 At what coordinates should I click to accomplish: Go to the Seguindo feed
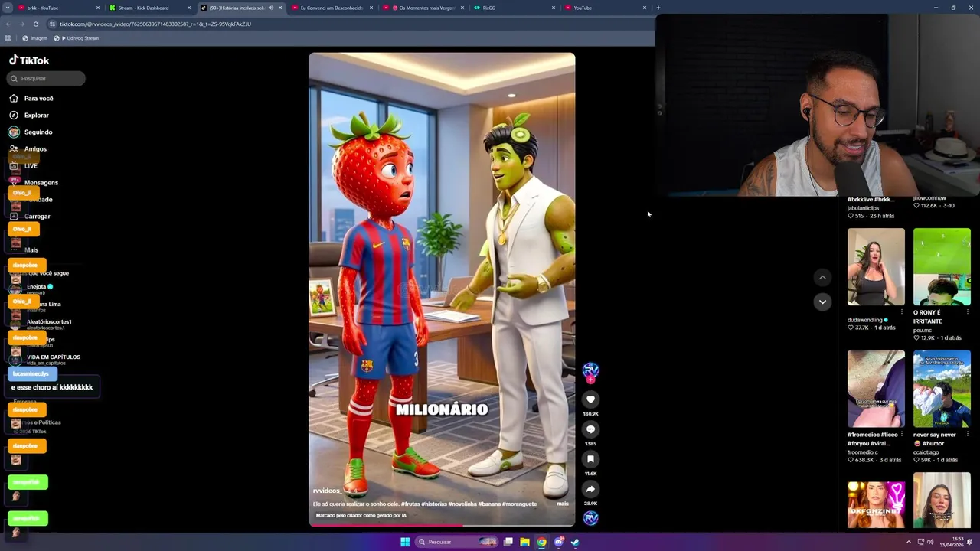(31, 132)
